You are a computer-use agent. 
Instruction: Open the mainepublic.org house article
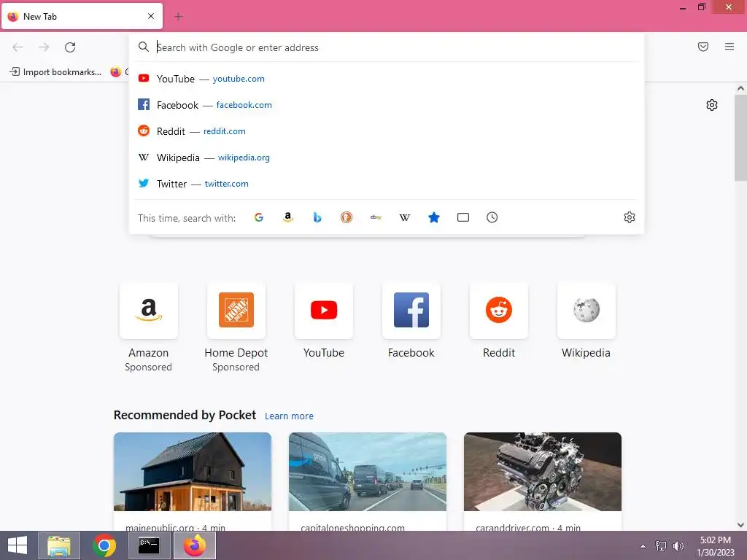pos(193,481)
